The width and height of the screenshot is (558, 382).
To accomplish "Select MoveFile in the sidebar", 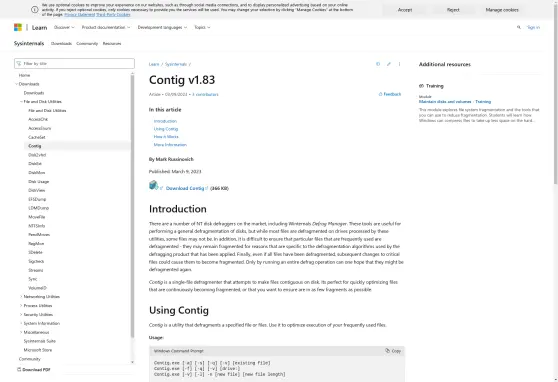I will pyautogui.click(x=37, y=217).
